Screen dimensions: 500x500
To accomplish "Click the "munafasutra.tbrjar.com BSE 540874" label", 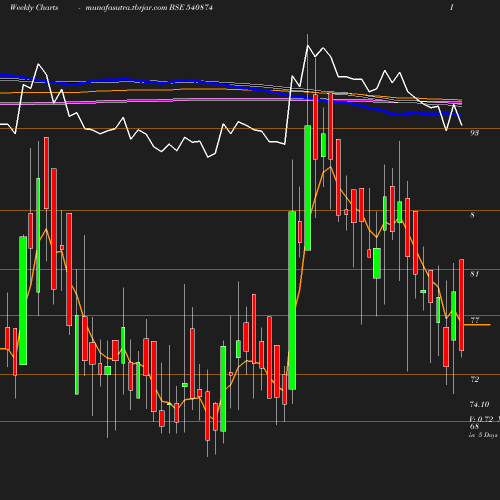I will coord(149,7).
